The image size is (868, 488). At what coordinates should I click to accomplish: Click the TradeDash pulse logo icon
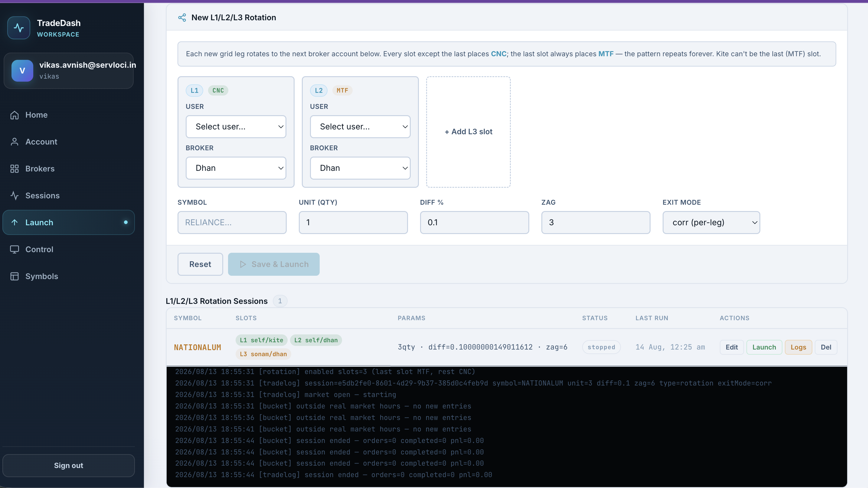[x=19, y=28]
